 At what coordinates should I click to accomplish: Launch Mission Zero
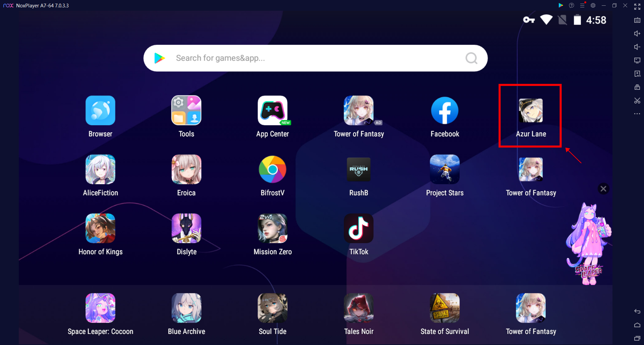tap(273, 228)
